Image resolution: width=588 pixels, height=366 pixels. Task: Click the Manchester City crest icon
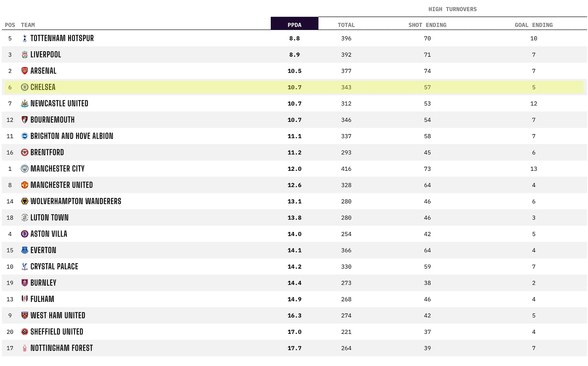coord(25,169)
